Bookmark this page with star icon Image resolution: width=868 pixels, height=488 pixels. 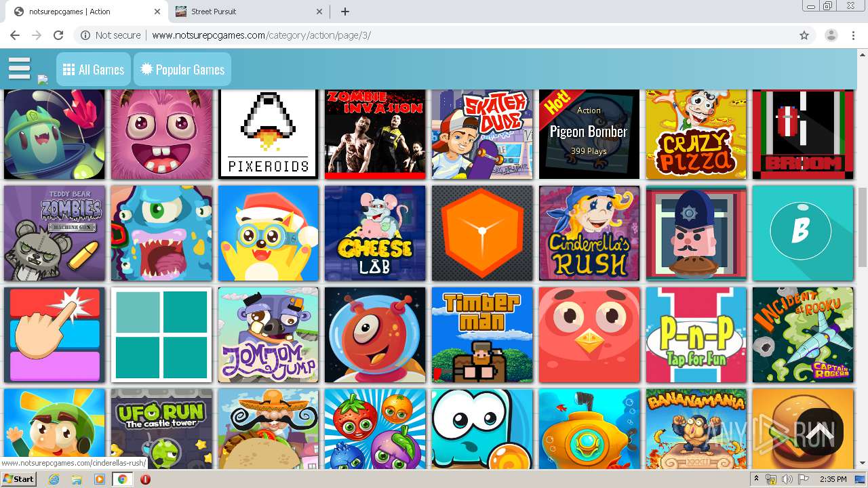pyautogui.click(x=804, y=35)
